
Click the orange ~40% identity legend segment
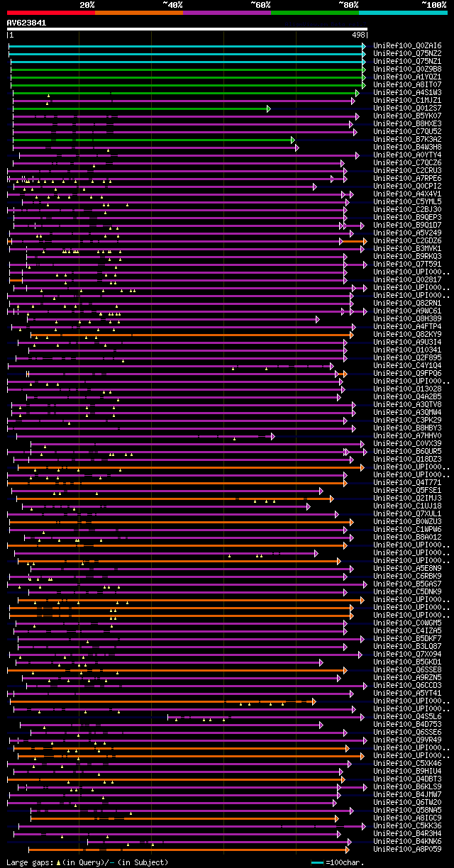139,13
